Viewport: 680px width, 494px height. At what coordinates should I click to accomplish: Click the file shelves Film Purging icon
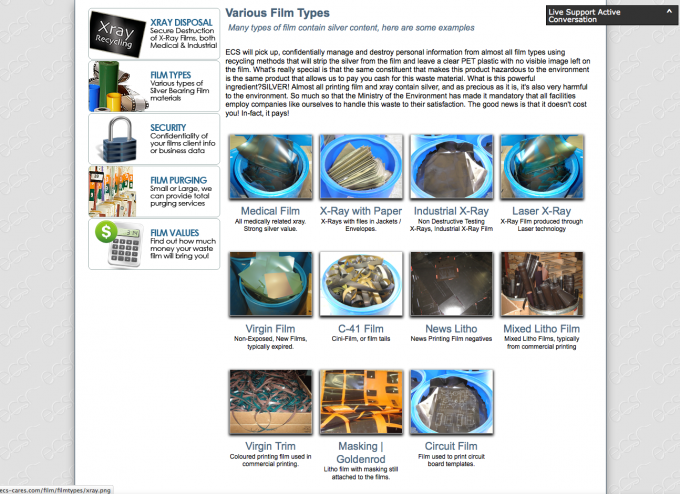[113, 191]
